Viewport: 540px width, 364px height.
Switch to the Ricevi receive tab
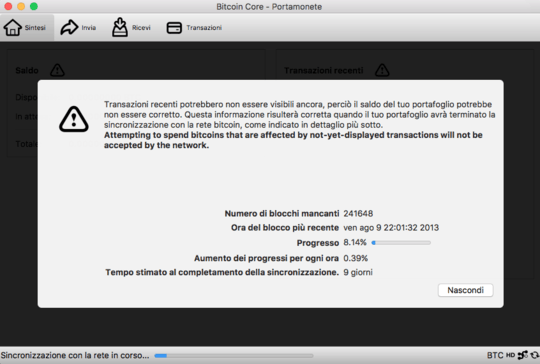[x=132, y=28]
